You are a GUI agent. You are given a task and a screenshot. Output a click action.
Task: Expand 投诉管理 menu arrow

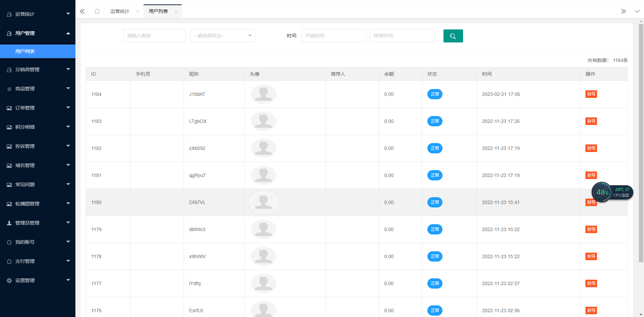click(68, 146)
